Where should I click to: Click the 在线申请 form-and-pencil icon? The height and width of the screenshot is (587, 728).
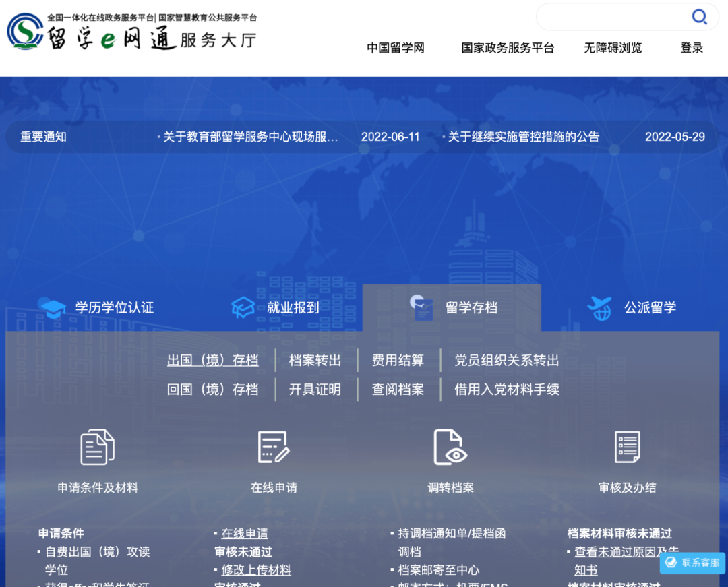(274, 447)
